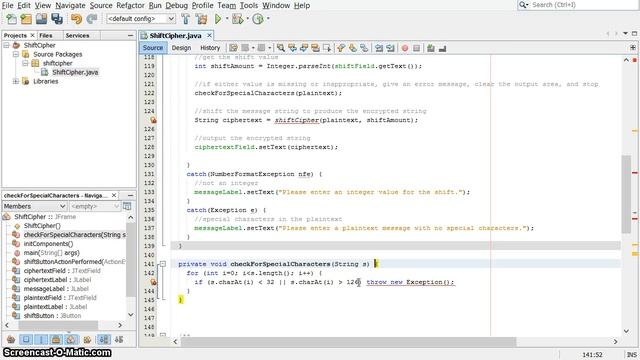
Task: Collapse the Source Packages node
Action: [16, 54]
